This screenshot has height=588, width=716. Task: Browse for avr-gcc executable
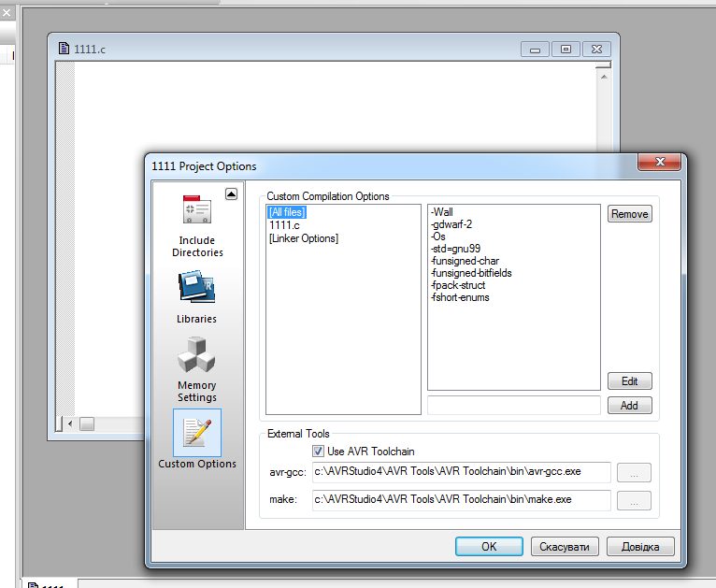click(634, 472)
